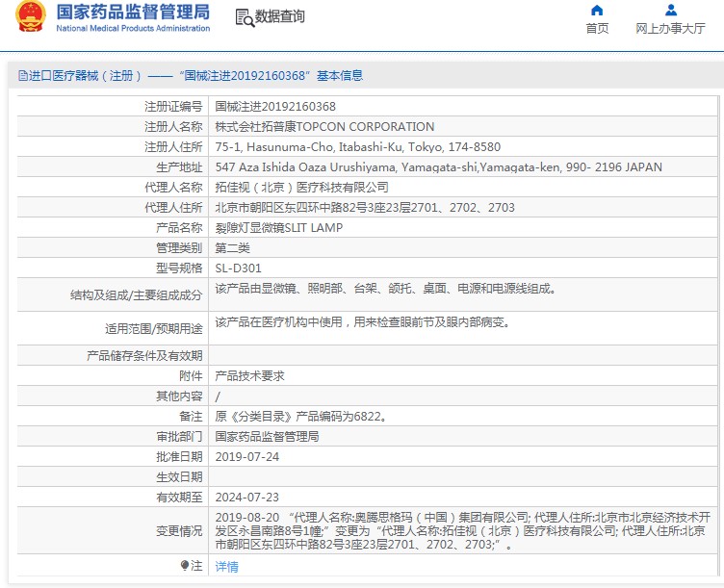
Task: Click the 网上办事大厅 text link
Action: click(670, 29)
